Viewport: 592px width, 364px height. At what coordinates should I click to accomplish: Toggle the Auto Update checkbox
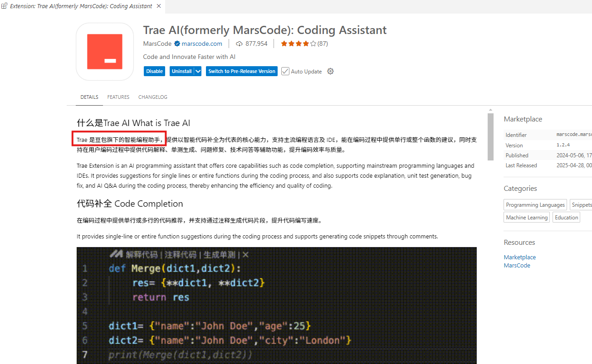(x=285, y=71)
